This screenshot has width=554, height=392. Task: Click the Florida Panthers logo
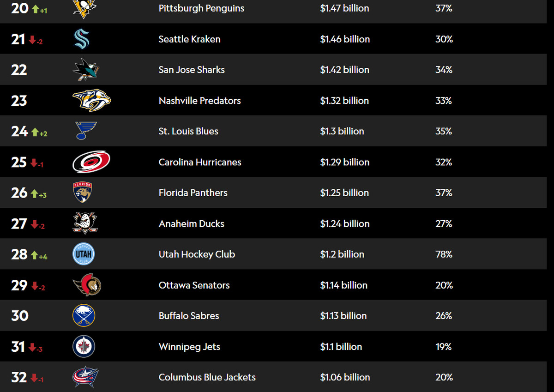83,193
